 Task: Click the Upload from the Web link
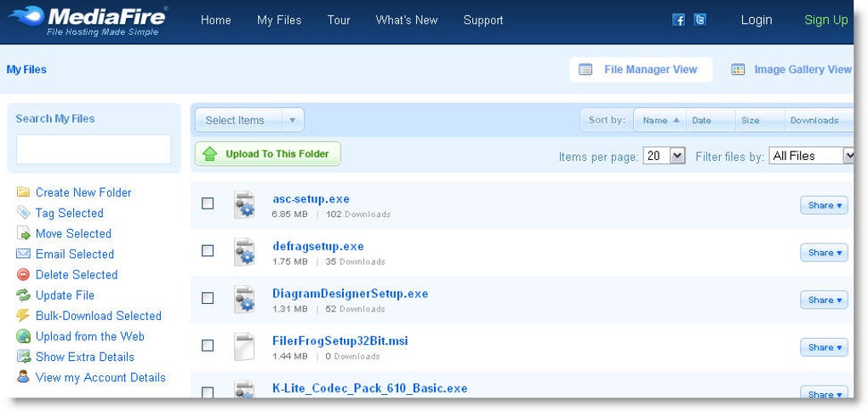click(x=89, y=336)
